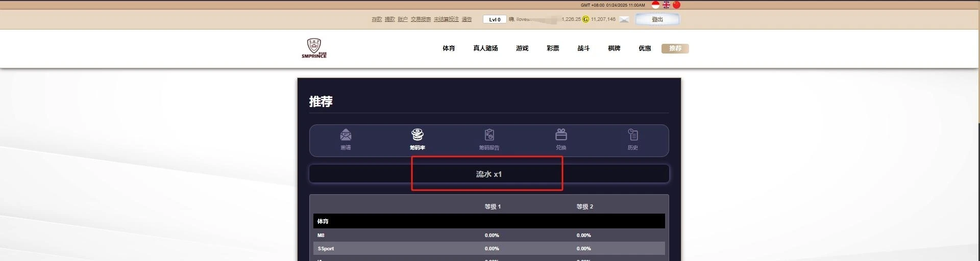This screenshot has width=980, height=261.
Task: Open the 交易报表 transaction report link
Action: 421,19
